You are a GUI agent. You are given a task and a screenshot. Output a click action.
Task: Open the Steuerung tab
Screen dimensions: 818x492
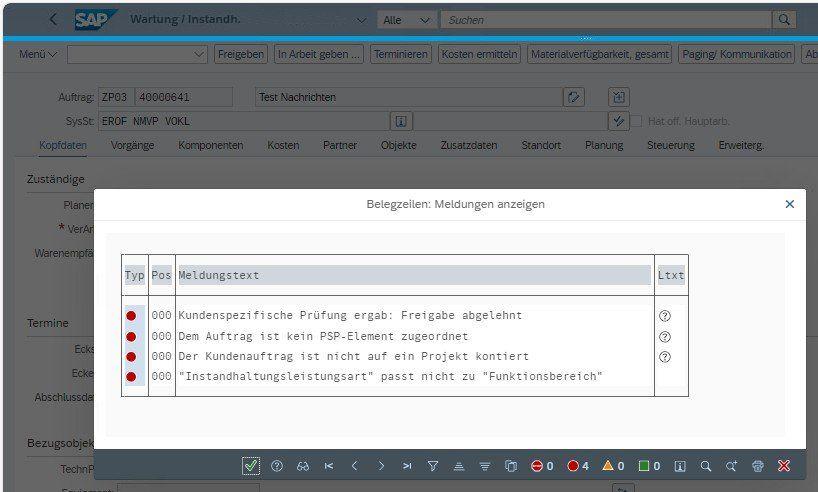[671, 145]
